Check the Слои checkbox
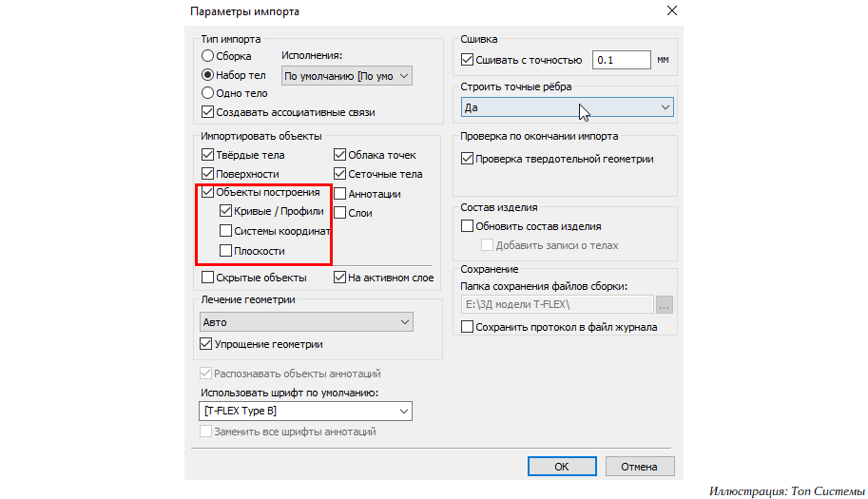Image resolution: width=868 pixels, height=499 pixels. click(x=340, y=213)
